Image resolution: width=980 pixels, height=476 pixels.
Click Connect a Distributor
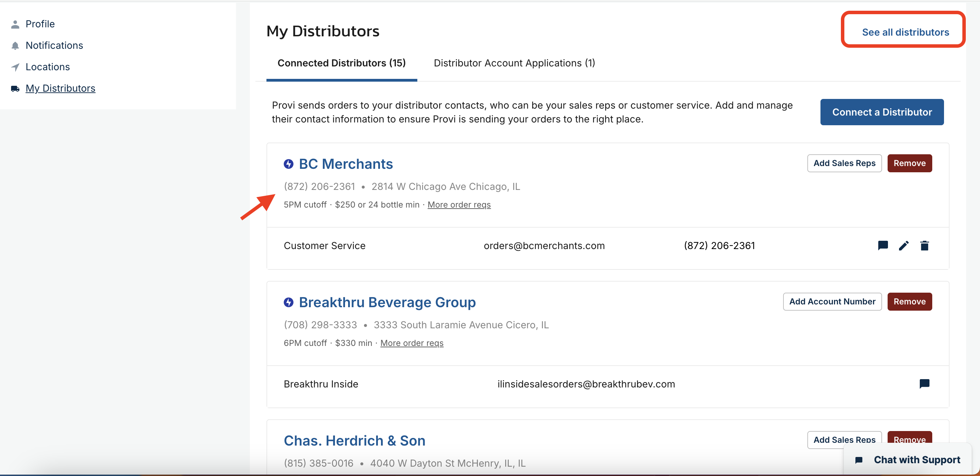pos(882,112)
